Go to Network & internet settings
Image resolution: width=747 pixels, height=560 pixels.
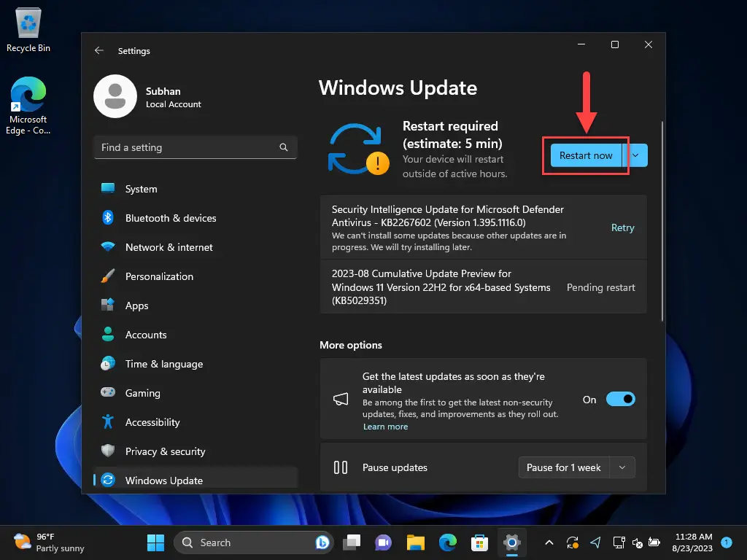click(x=196, y=247)
